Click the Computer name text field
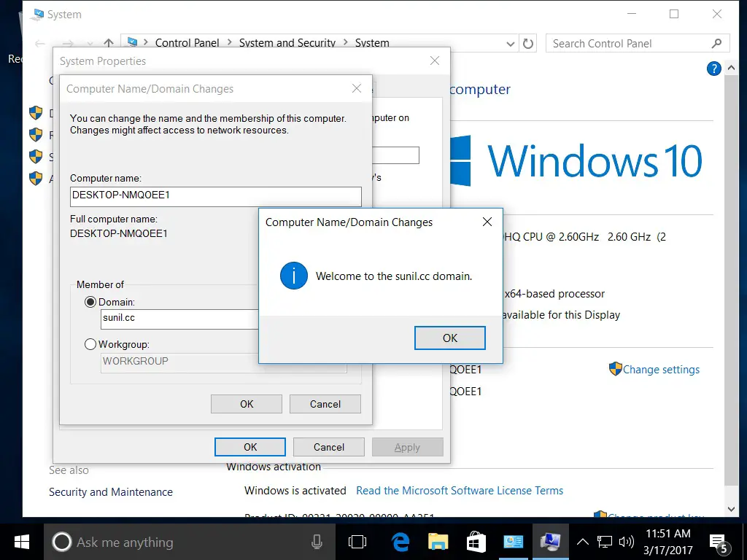747x560 pixels. coord(215,196)
